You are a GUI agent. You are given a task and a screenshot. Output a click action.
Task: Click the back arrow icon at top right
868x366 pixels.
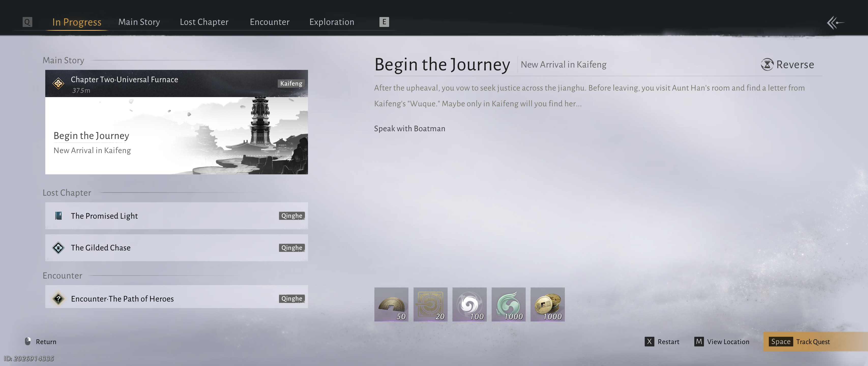pyautogui.click(x=835, y=23)
